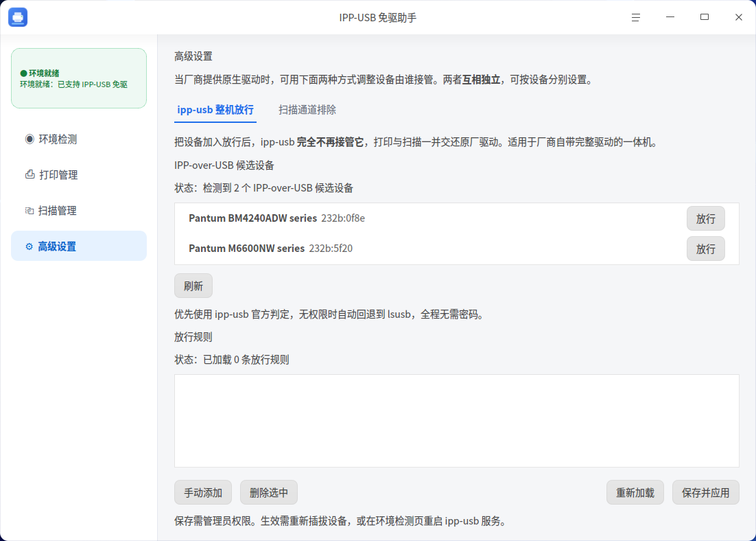This screenshot has height=541, width=756.
Task: Open the hamburger menu in title bar
Action: (x=635, y=17)
